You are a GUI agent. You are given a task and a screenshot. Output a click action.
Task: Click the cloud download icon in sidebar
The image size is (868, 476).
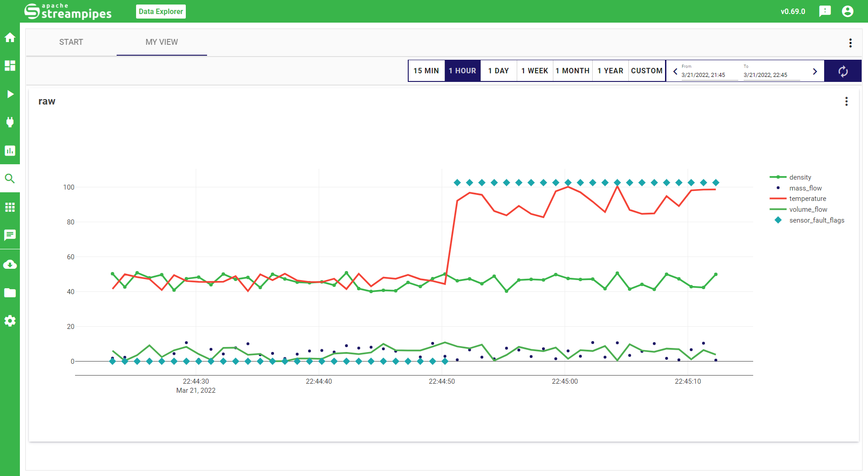coord(10,264)
